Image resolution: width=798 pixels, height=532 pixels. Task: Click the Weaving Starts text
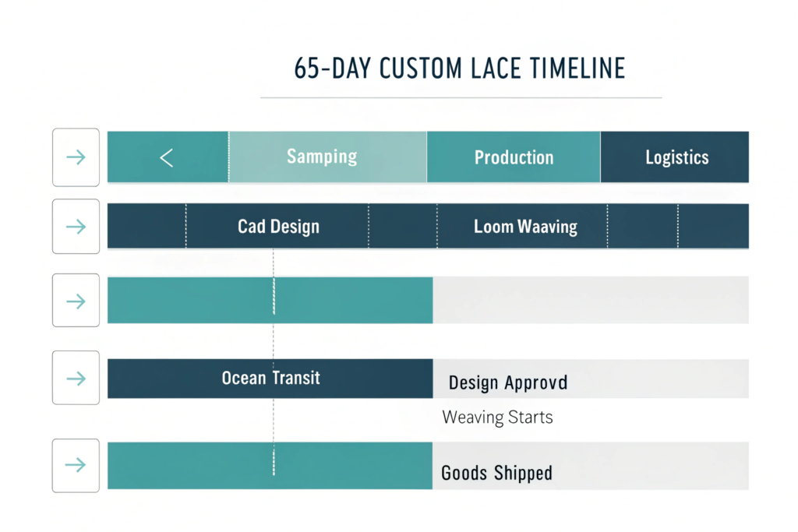pyautogui.click(x=497, y=417)
